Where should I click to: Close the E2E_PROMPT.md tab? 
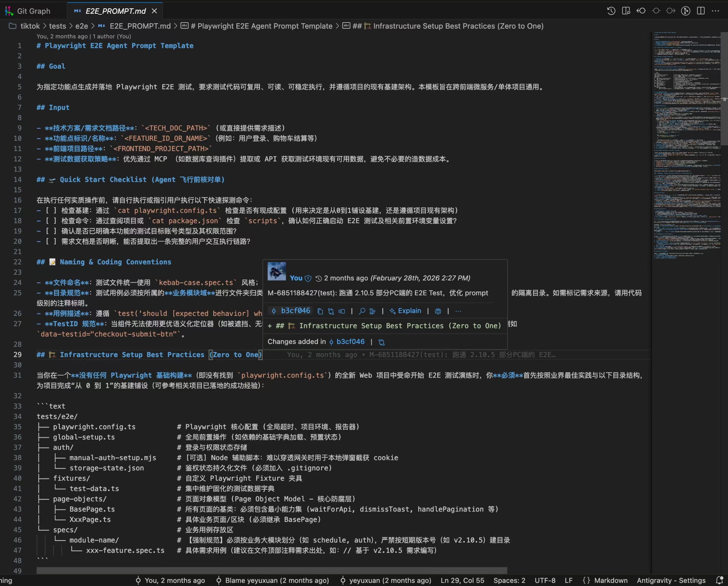(154, 11)
